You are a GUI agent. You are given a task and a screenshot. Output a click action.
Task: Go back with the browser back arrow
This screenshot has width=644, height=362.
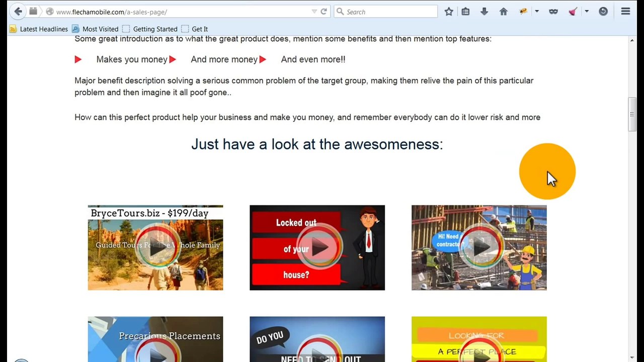pyautogui.click(x=18, y=11)
